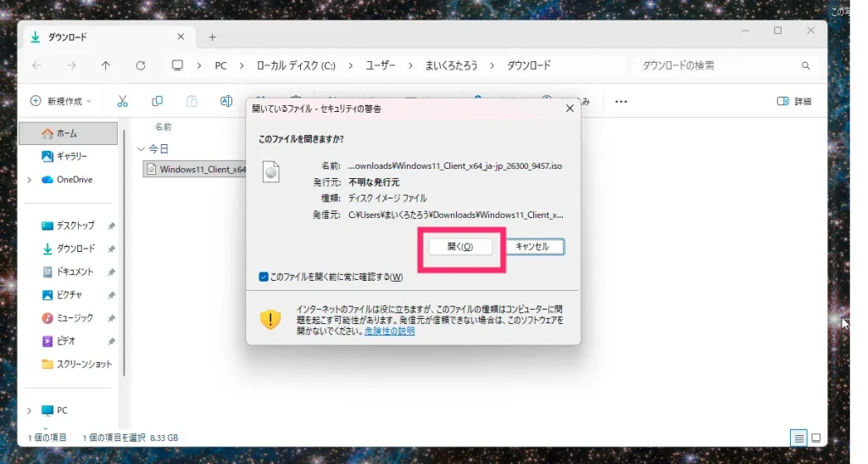
Task: Click the disc image file icon in dialog
Action: (270, 171)
